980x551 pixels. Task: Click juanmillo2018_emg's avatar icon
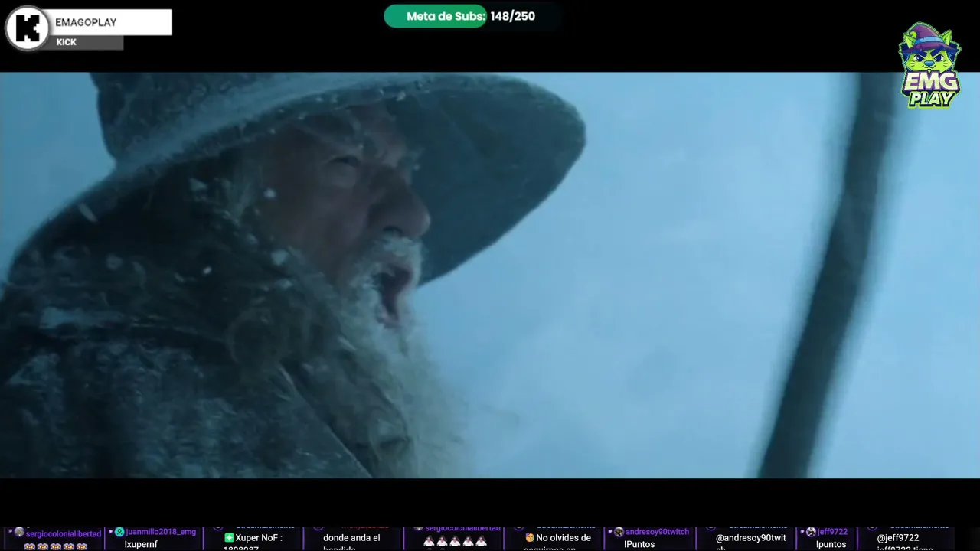pyautogui.click(x=119, y=532)
